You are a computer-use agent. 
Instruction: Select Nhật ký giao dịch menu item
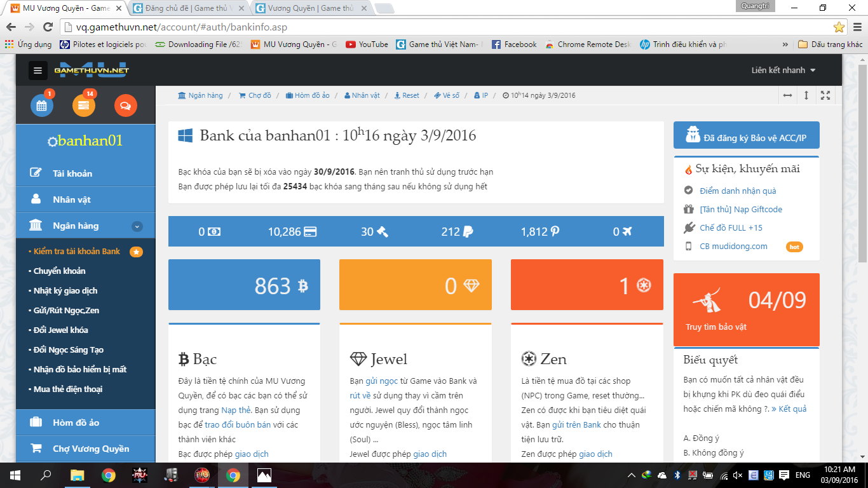click(65, 291)
